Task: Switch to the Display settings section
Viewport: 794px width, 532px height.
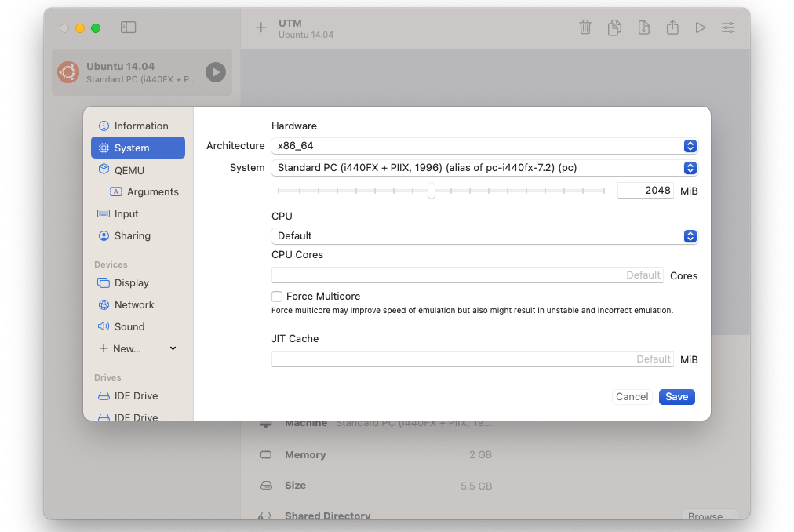Action: [131, 283]
